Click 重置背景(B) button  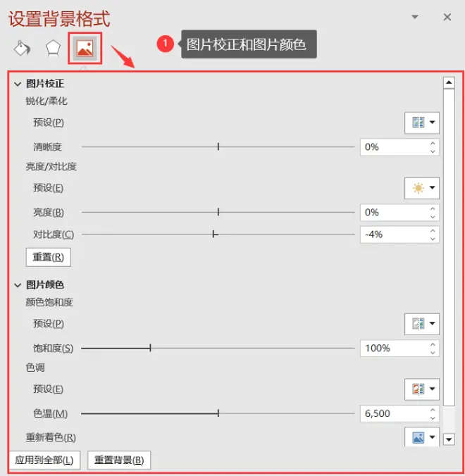(119, 461)
